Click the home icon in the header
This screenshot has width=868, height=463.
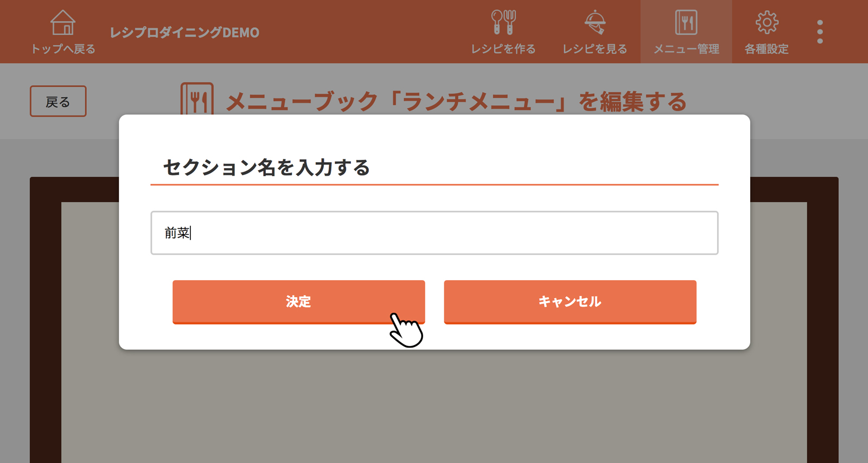(x=63, y=23)
